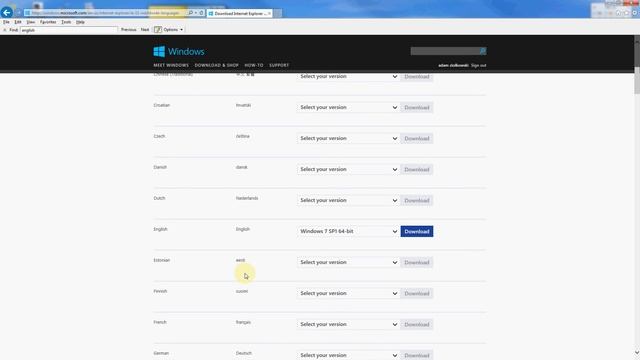This screenshot has height=360, width=640.
Task: Click the Czech language label
Action: pyautogui.click(x=159, y=136)
